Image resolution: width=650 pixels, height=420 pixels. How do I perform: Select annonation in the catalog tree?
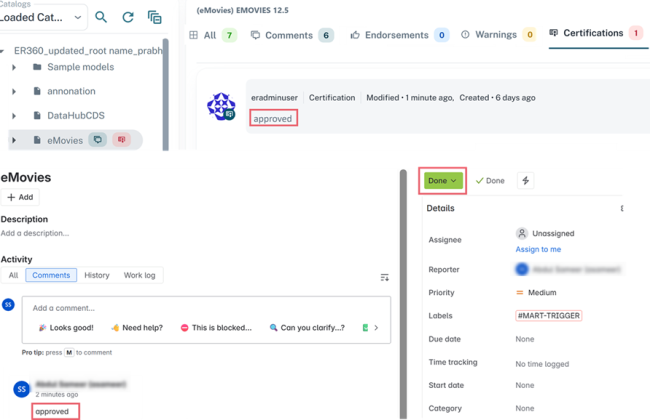pyautogui.click(x=71, y=91)
